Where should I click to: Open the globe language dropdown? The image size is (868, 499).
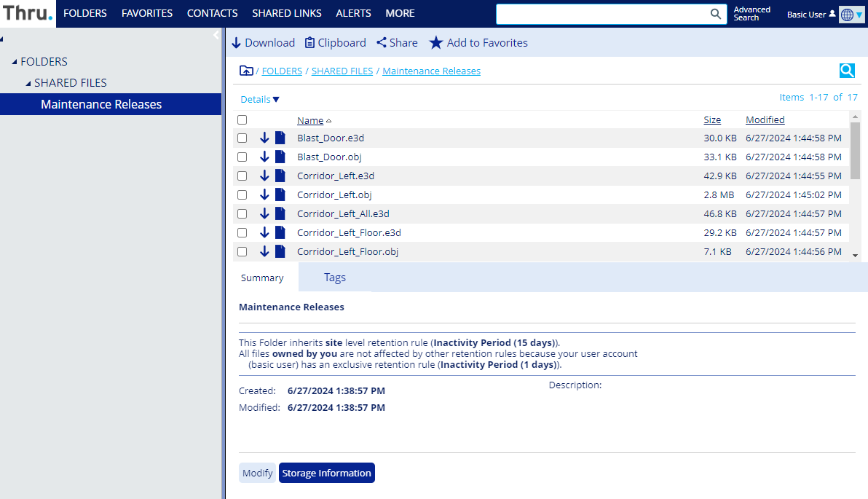851,15
